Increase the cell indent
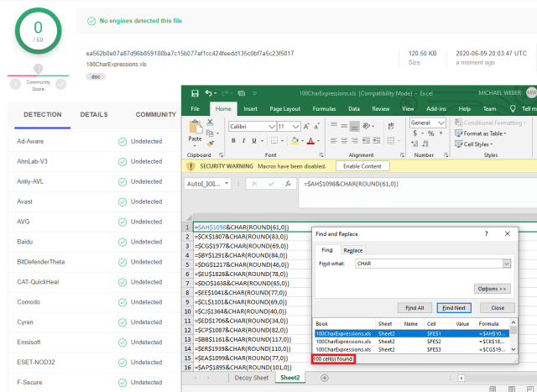537x392 pixels. coord(377,140)
